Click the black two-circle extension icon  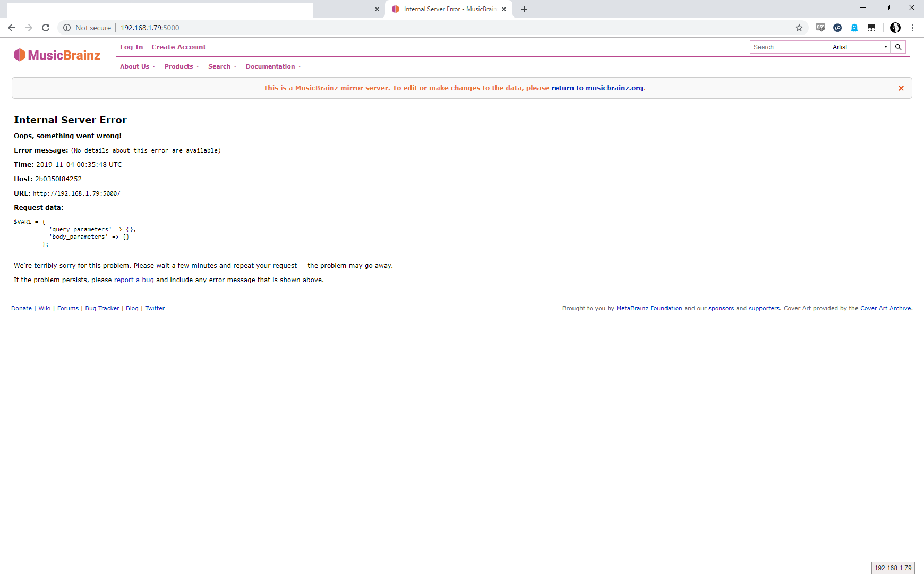(x=871, y=28)
